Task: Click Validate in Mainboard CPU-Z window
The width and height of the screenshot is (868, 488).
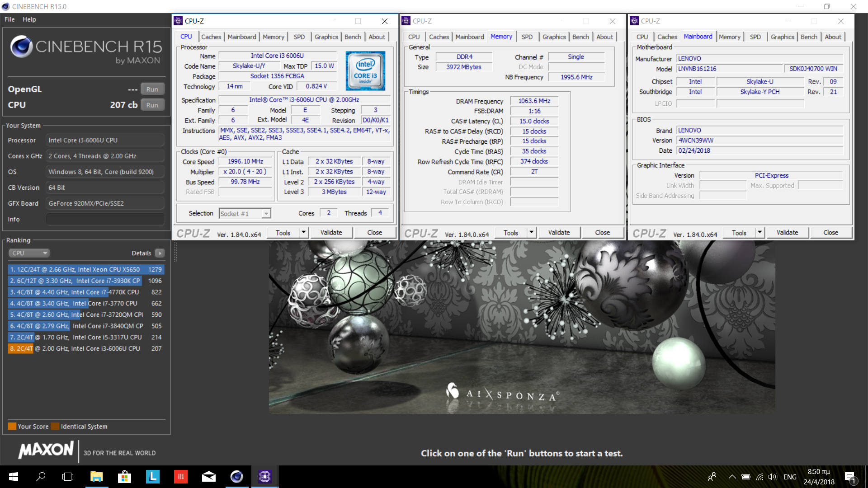Action: pyautogui.click(x=787, y=233)
